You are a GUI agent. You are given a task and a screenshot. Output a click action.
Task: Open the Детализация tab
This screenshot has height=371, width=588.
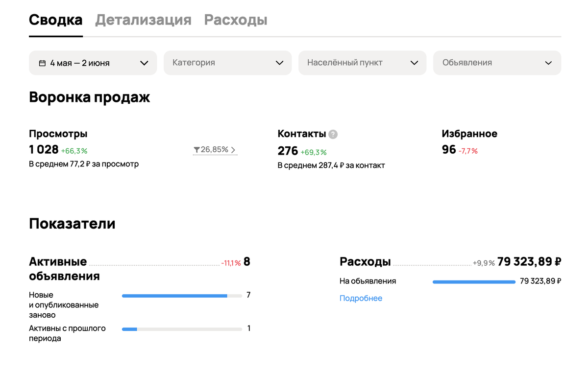pyautogui.click(x=143, y=20)
